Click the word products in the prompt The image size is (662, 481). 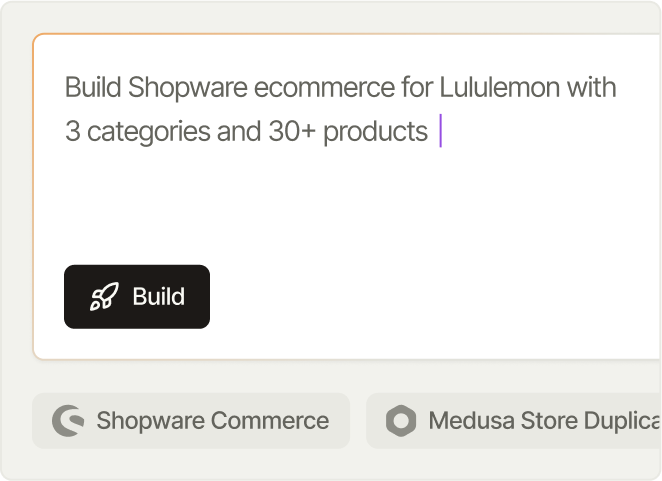coord(375,132)
